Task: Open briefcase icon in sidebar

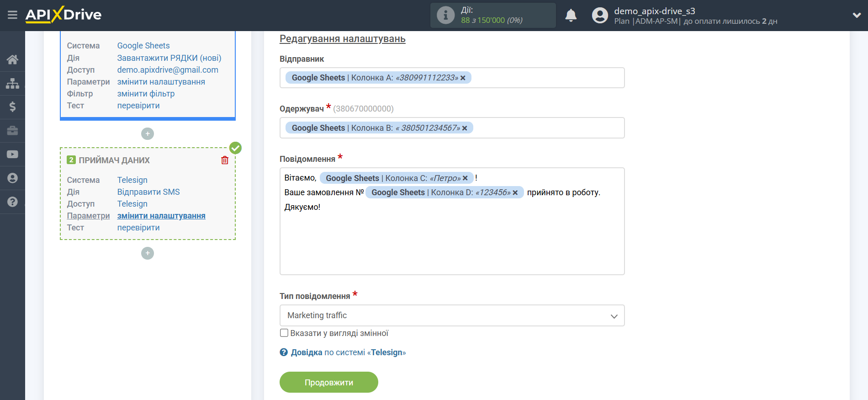Action: tap(12, 131)
